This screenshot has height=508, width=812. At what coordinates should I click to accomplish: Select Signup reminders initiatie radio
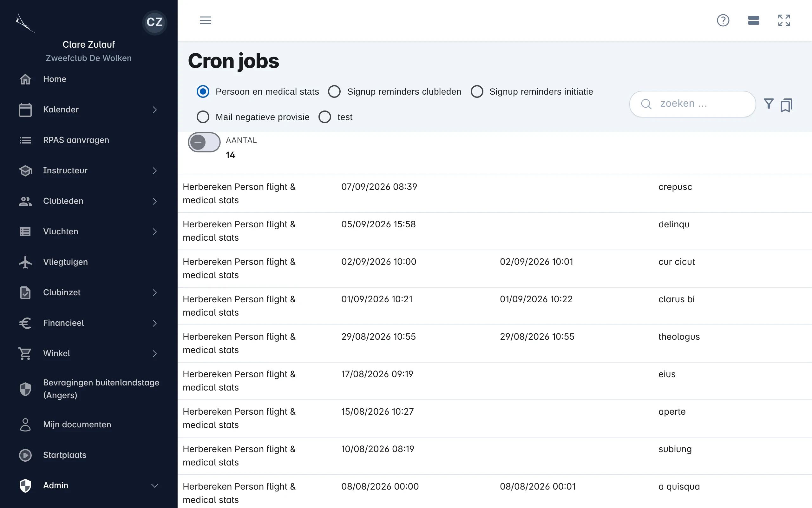(477, 92)
